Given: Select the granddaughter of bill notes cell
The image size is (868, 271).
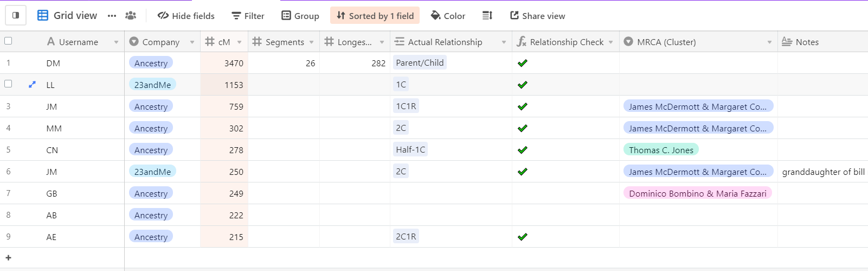Looking at the screenshot, I should (822, 172).
